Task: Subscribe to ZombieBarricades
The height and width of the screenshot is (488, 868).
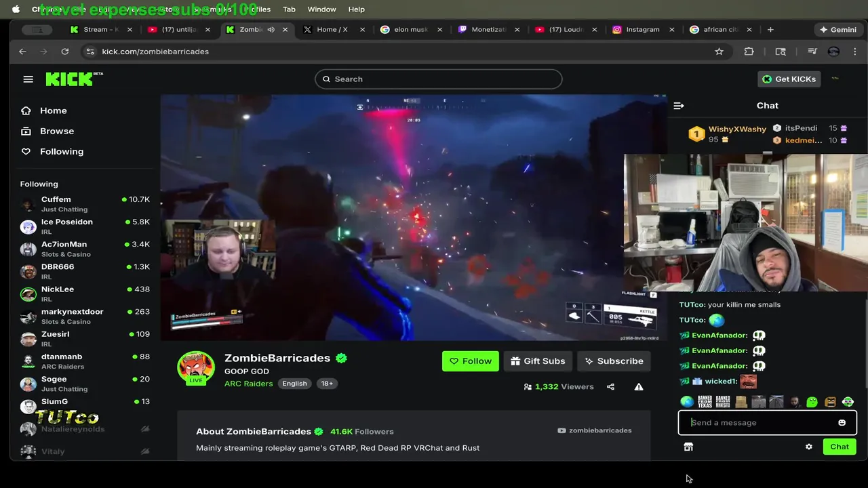Action: click(x=614, y=361)
